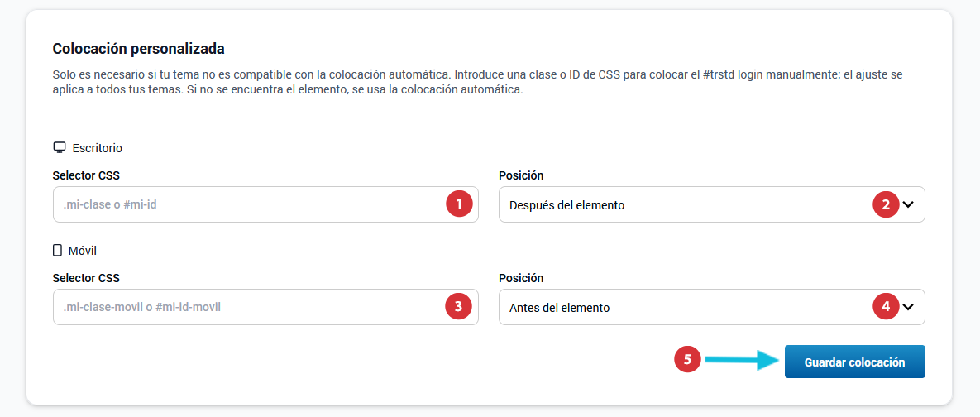Viewport: 980px width, 417px height.
Task: Click the Selector CSS label above the desktop field
Action: pyautogui.click(x=86, y=175)
